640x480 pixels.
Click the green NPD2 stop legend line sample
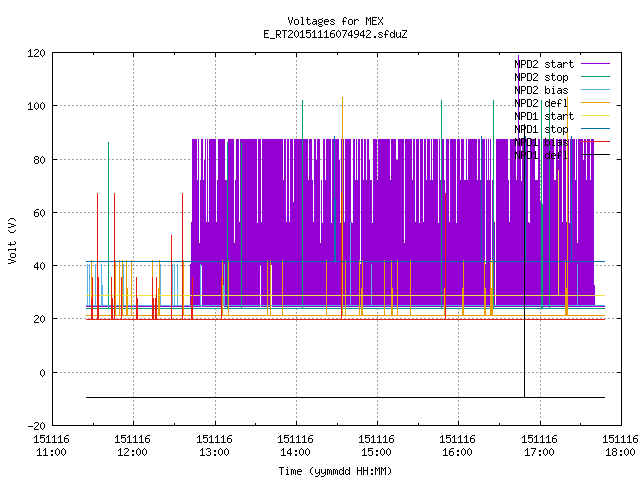[595, 76]
